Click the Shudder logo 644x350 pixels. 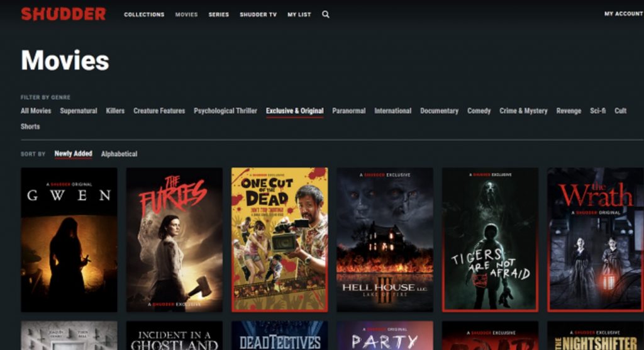[x=64, y=14]
